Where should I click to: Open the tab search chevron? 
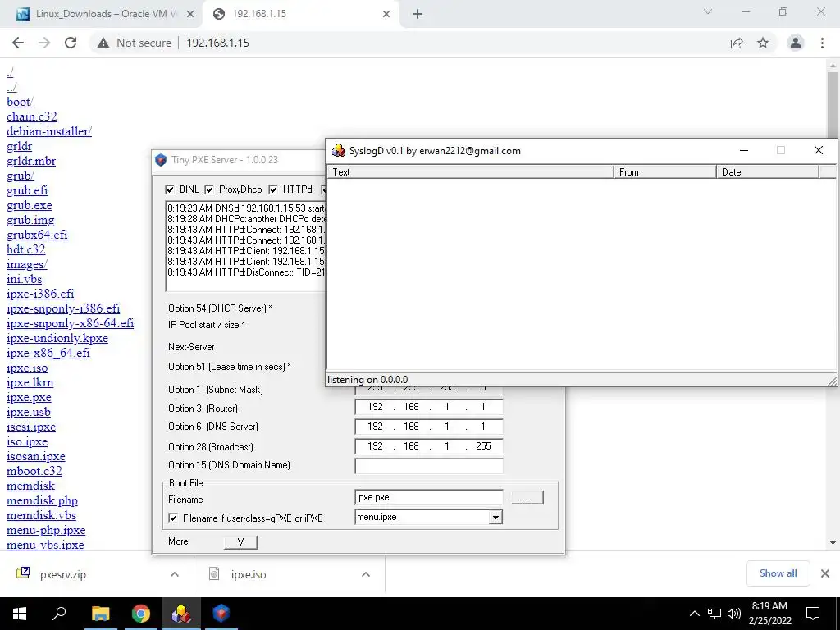(708, 11)
